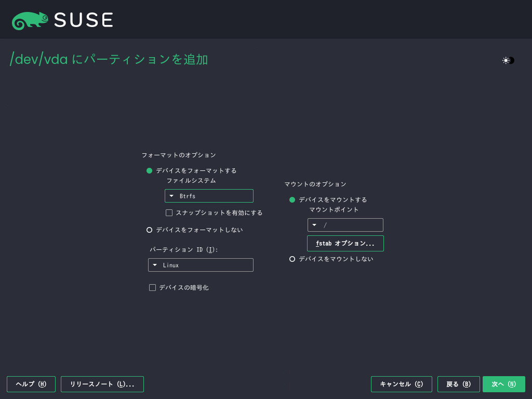Image resolution: width=532 pixels, height=399 pixels.
Task: Select 'デバイスをマウントしない' radio button
Action: [292, 259]
